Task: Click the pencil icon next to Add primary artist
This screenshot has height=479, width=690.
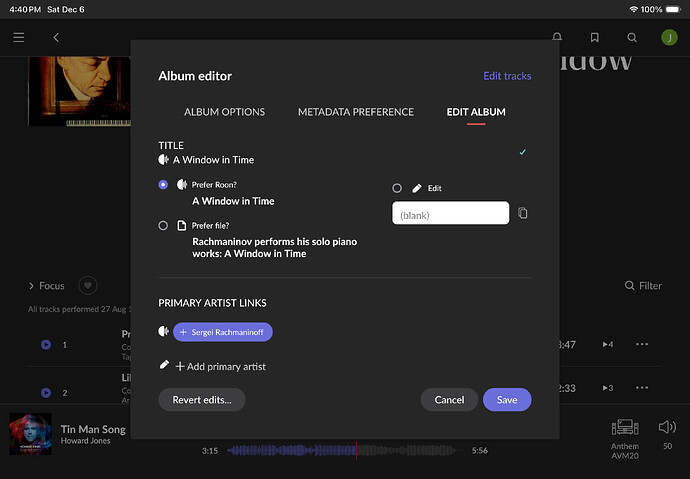Action: 164,365
